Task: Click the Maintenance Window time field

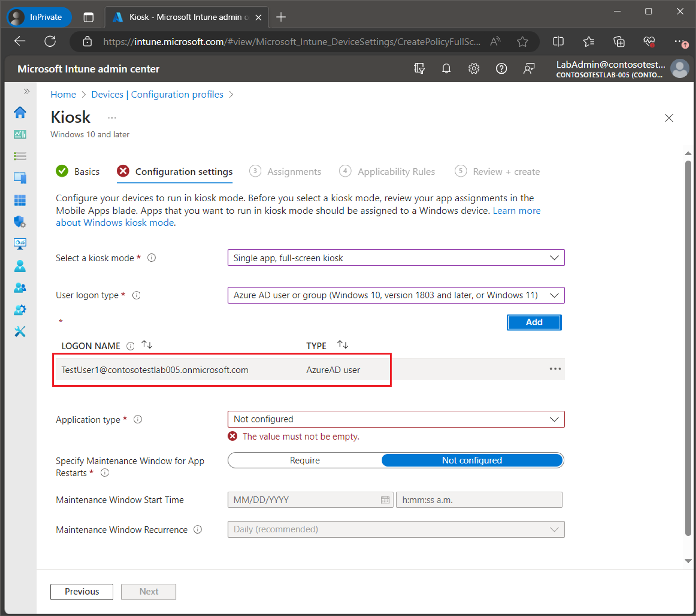Action: 479,500
